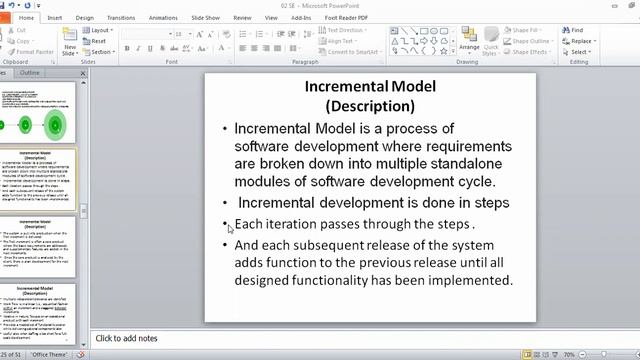
Task: Open the font name combo box
Action: [x=147, y=35]
